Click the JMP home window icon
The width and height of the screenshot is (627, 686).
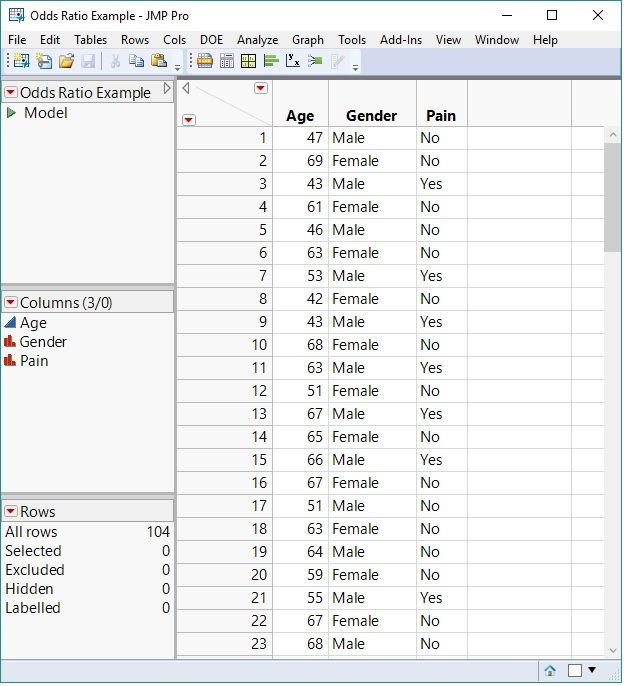[x=550, y=671]
